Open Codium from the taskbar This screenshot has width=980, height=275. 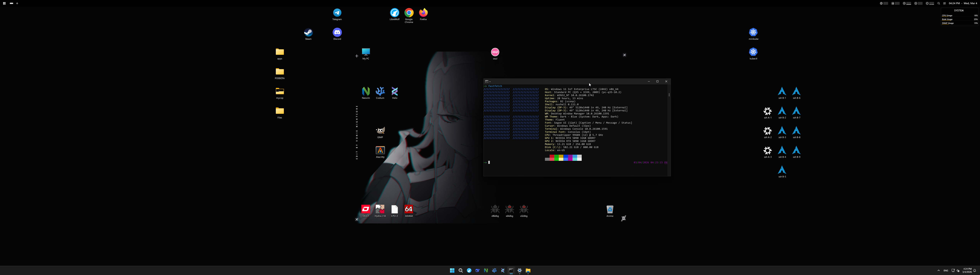[x=494, y=270]
